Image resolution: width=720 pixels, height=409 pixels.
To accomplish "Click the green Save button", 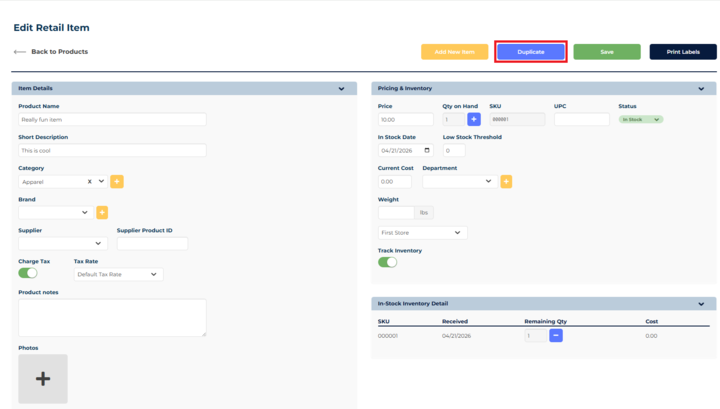I will tap(607, 52).
